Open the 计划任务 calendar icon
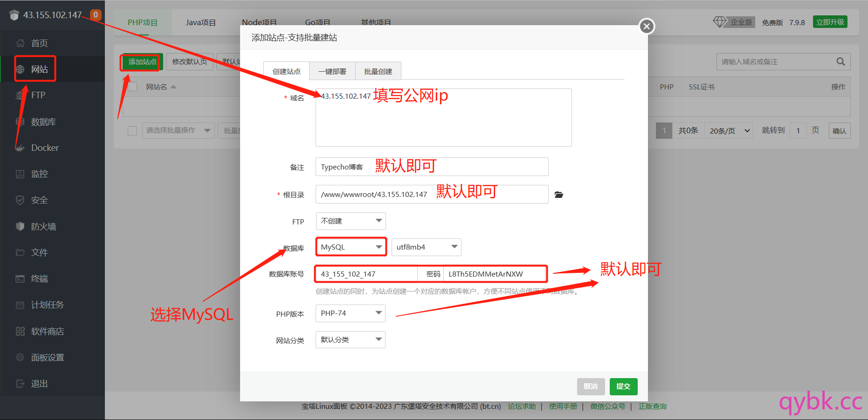Image resolution: width=868 pixels, height=420 pixels. point(20,305)
